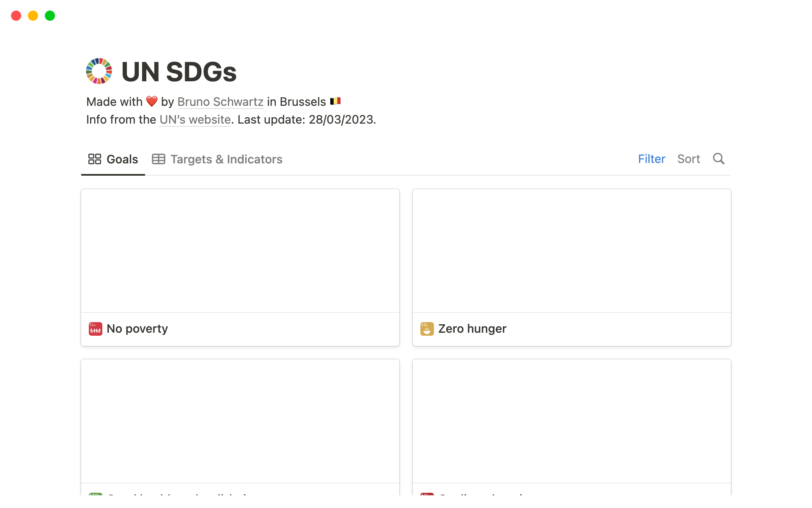
Task: Click the search magnifier icon
Action: coord(719,159)
